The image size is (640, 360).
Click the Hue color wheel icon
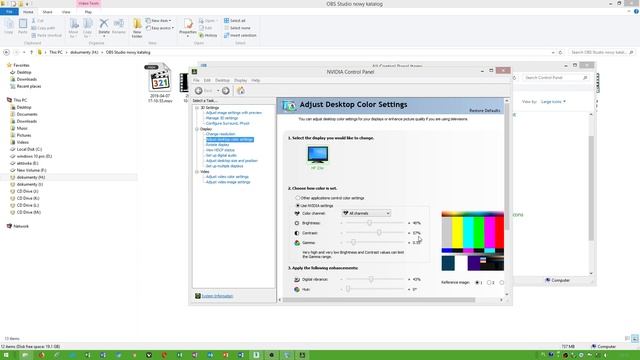click(297, 289)
